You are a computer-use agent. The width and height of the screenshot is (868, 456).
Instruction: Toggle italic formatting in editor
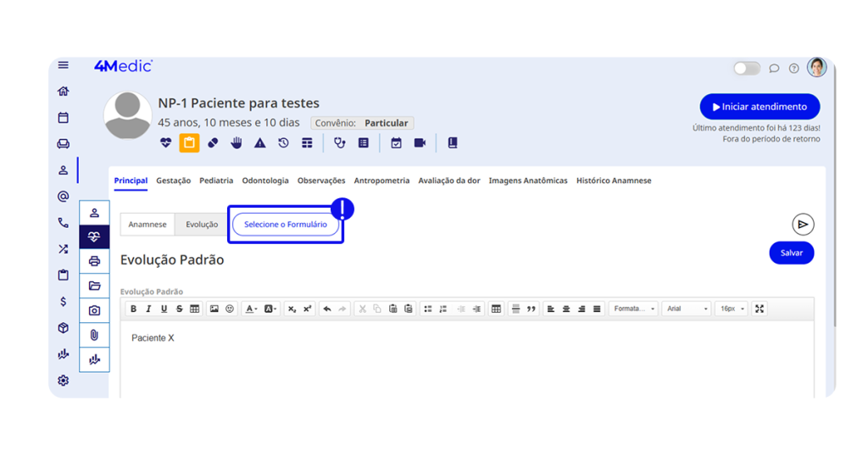[148, 309]
